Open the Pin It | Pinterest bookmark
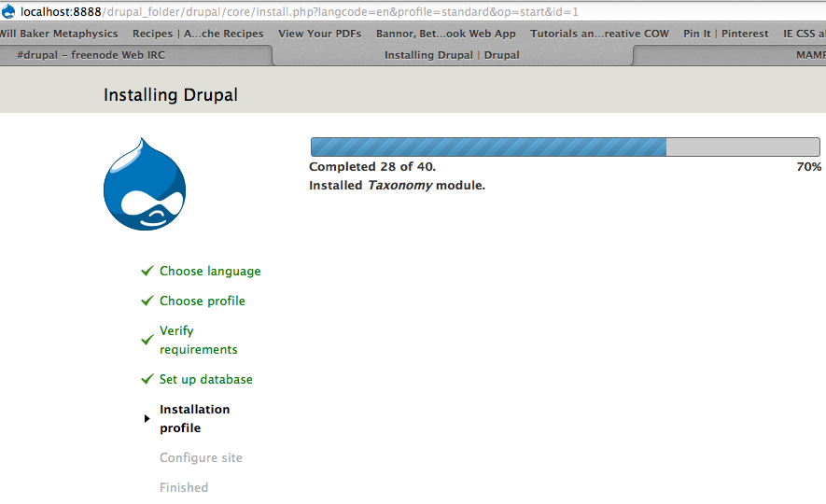The image size is (826, 504). (x=726, y=34)
